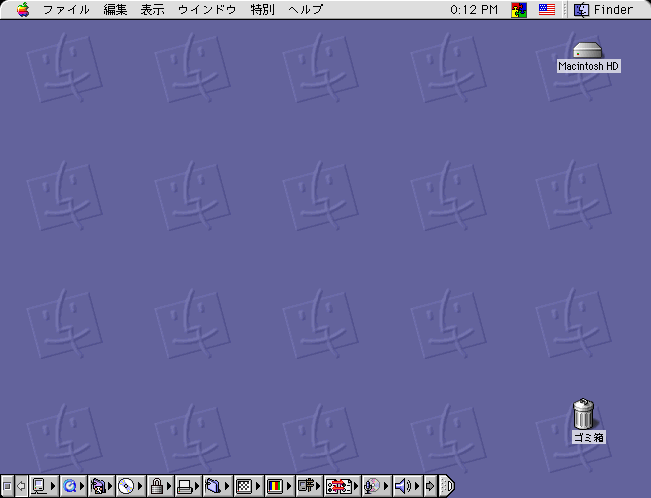
Task: Select the Macintosh HD drive icon
Action: (587, 50)
